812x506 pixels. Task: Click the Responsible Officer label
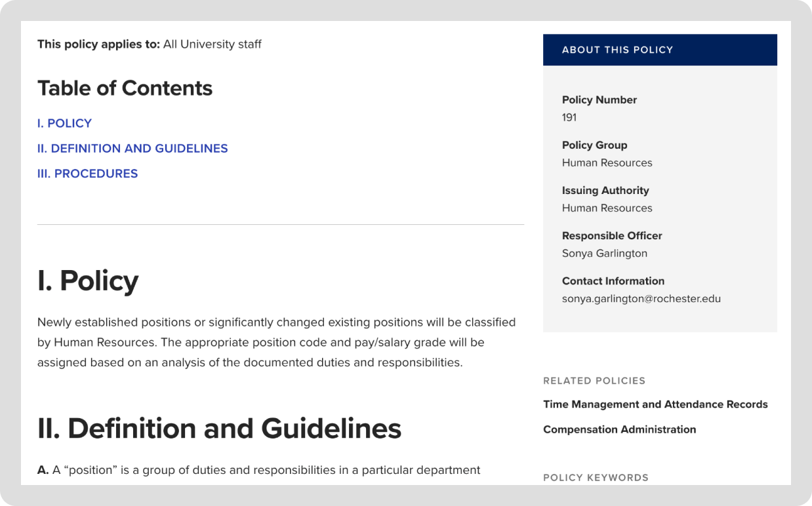click(x=611, y=235)
